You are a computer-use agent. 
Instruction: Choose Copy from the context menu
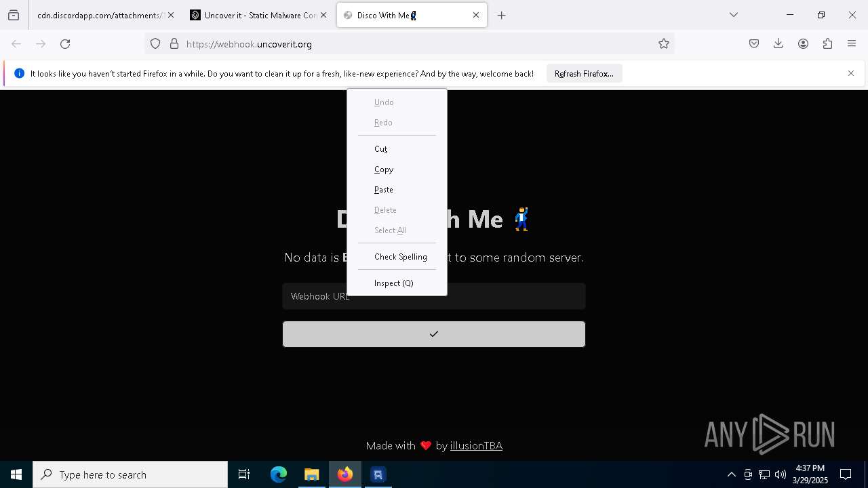tap(397, 169)
